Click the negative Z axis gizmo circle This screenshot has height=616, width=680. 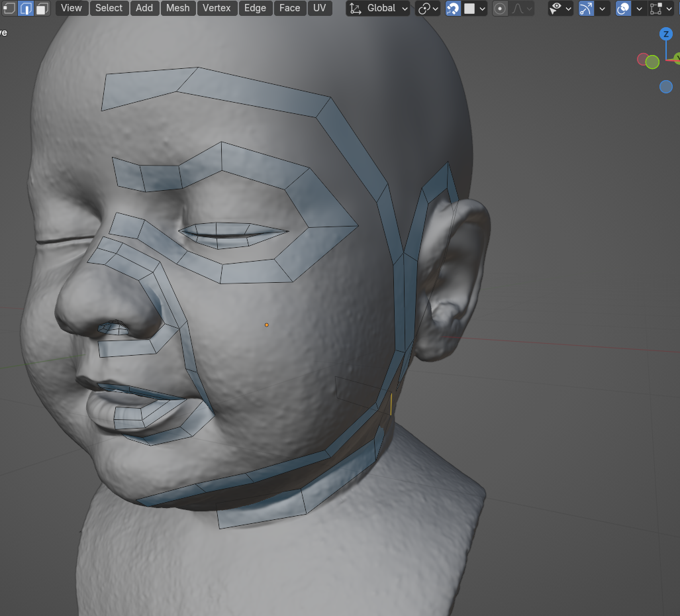click(665, 87)
